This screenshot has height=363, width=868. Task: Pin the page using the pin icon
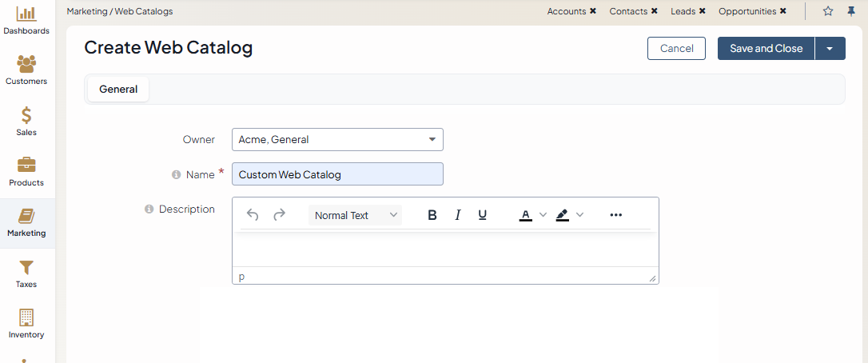[851, 11]
